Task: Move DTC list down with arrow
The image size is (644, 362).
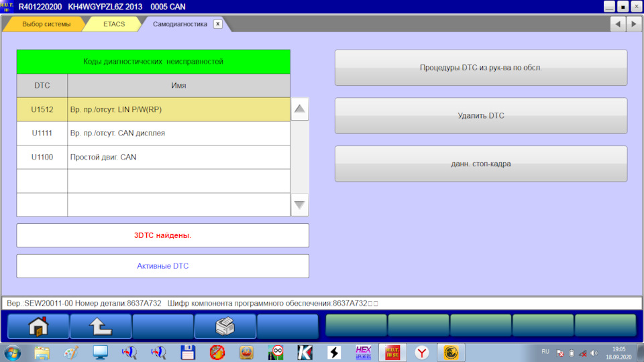Action: pyautogui.click(x=299, y=204)
